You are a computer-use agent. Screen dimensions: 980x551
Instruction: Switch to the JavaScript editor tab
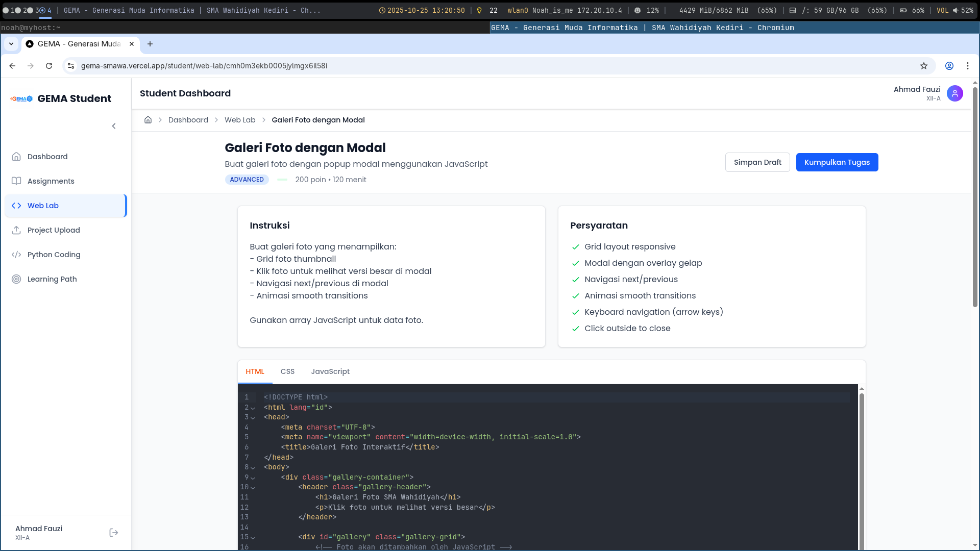point(330,371)
